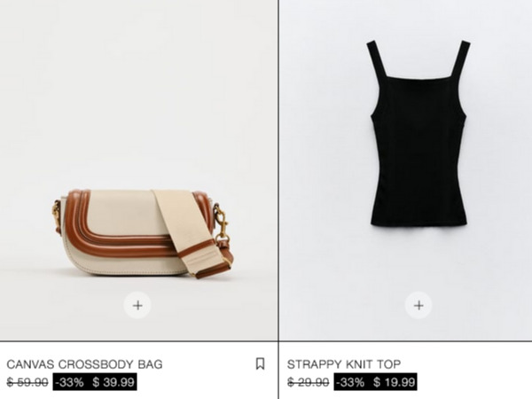532x399 pixels.
Task: Tap the plus button under the black knit top
Action: click(419, 305)
